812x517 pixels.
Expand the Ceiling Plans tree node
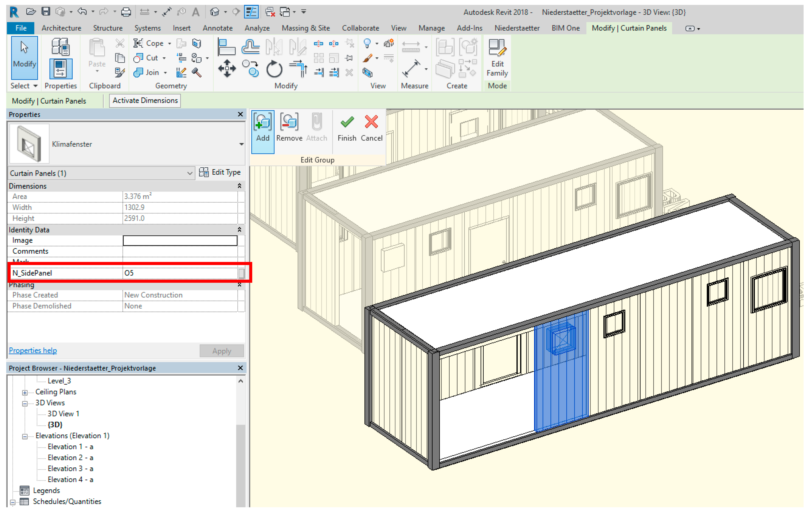coord(25,393)
